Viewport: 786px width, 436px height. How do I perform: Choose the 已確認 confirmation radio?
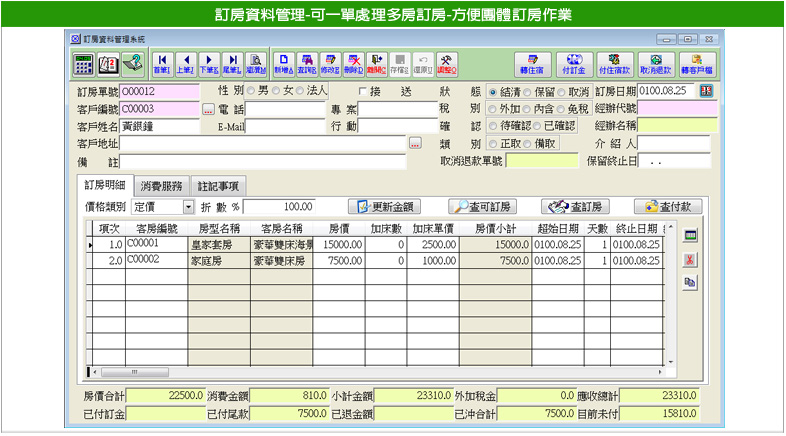point(537,126)
